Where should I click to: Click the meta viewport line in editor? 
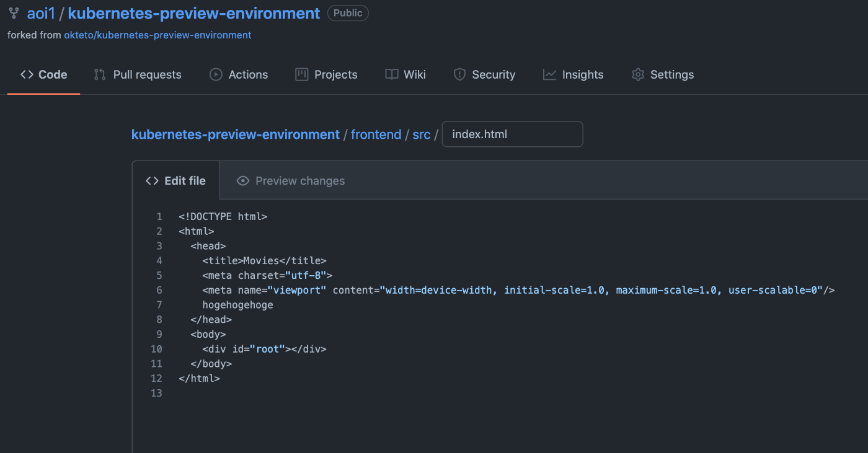(518, 290)
